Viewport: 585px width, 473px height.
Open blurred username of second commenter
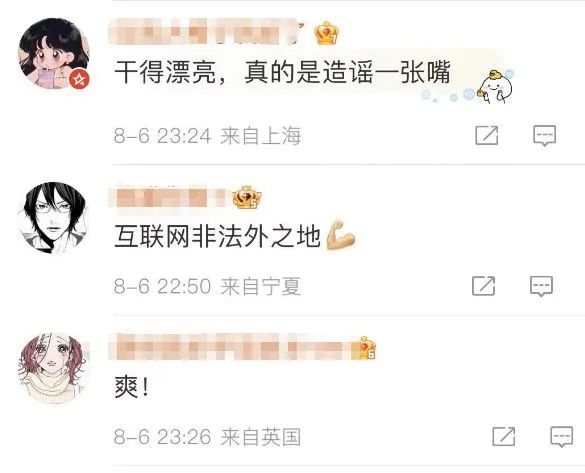coord(168,198)
